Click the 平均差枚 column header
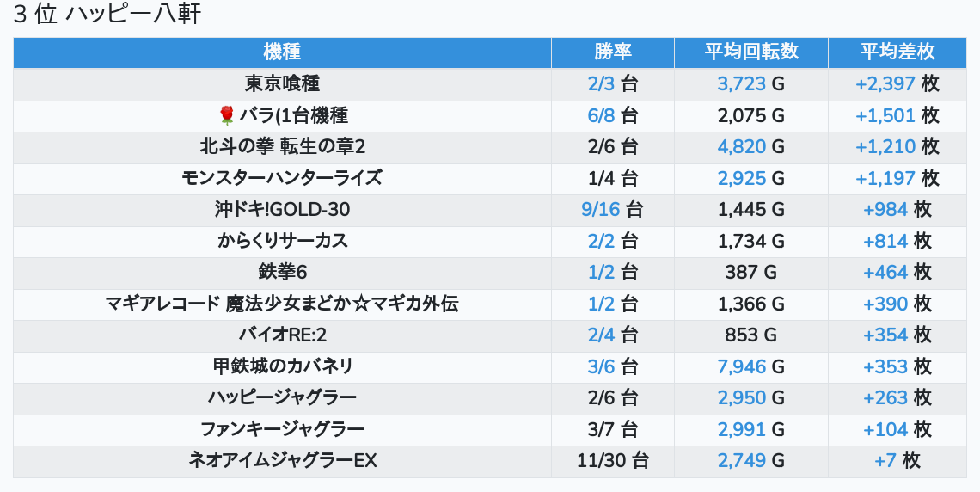The width and height of the screenshot is (980, 492). (x=897, y=52)
